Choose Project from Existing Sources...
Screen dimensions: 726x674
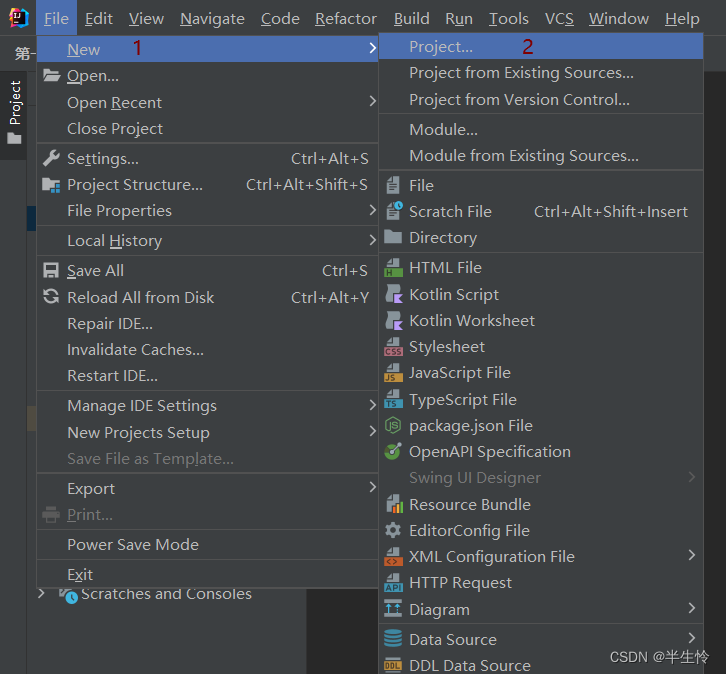tap(541, 73)
